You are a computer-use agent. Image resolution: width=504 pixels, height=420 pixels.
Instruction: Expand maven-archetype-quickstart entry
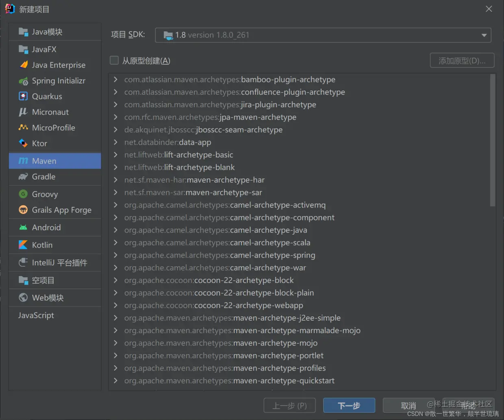115,381
